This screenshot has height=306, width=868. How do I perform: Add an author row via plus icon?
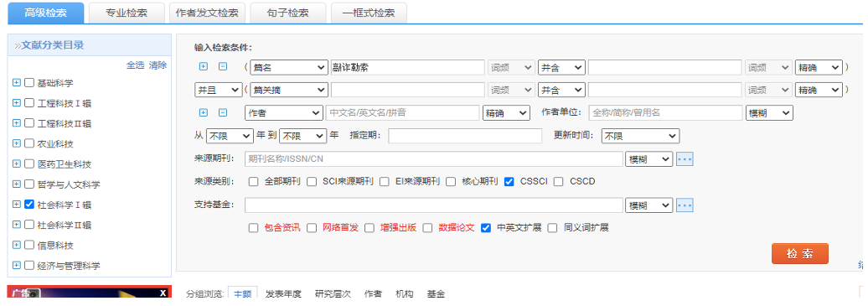[x=203, y=112]
